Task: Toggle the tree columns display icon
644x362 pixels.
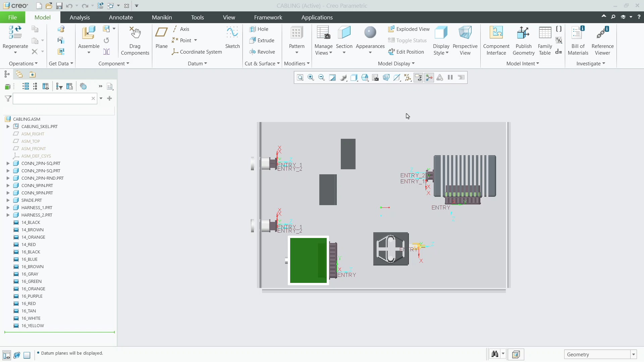Action: [46, 86]
